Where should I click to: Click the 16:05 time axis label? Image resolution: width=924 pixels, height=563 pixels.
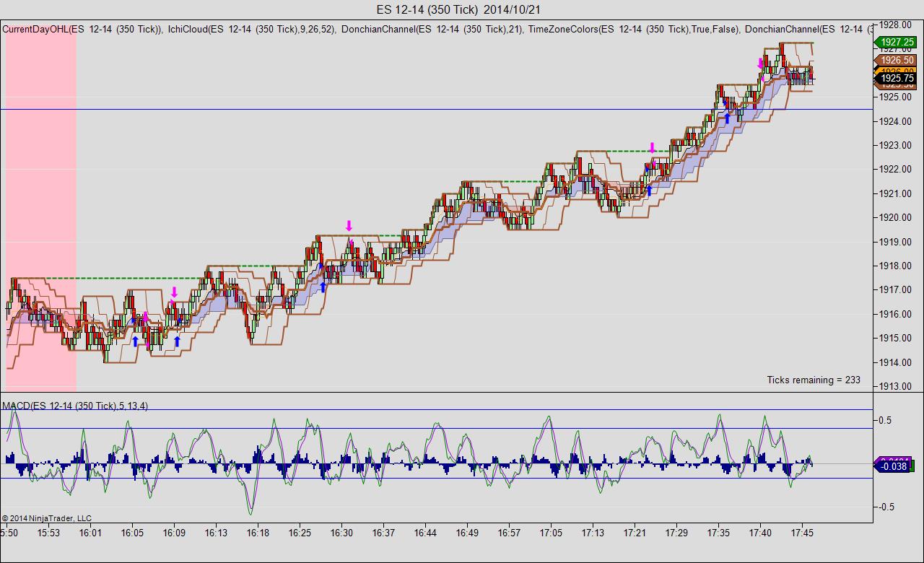pos(132,533)
